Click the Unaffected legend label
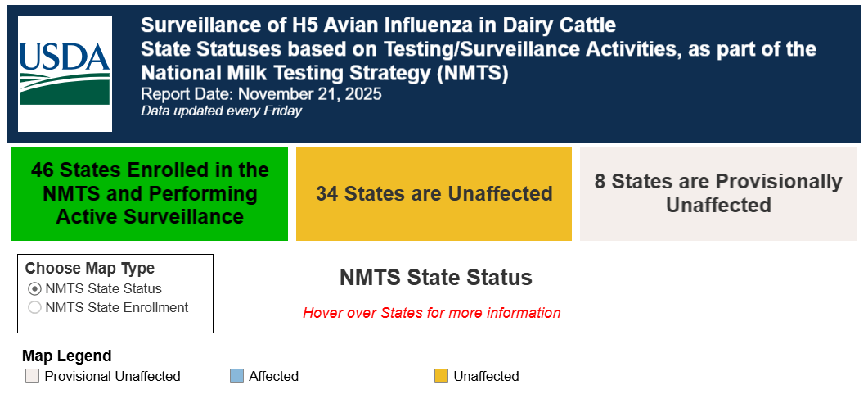868x394 pixels. 486,376
